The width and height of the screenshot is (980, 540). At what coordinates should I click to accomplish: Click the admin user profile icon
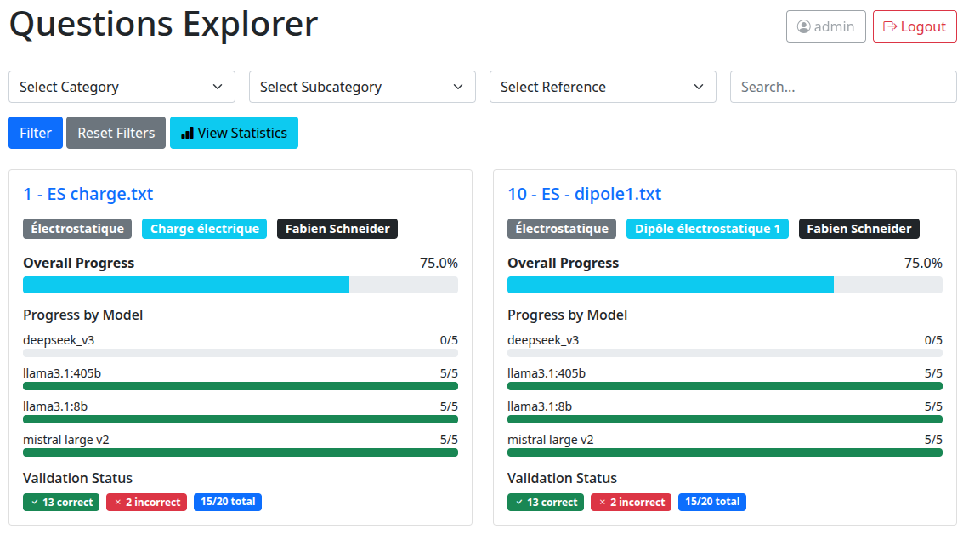pos(803,26)
